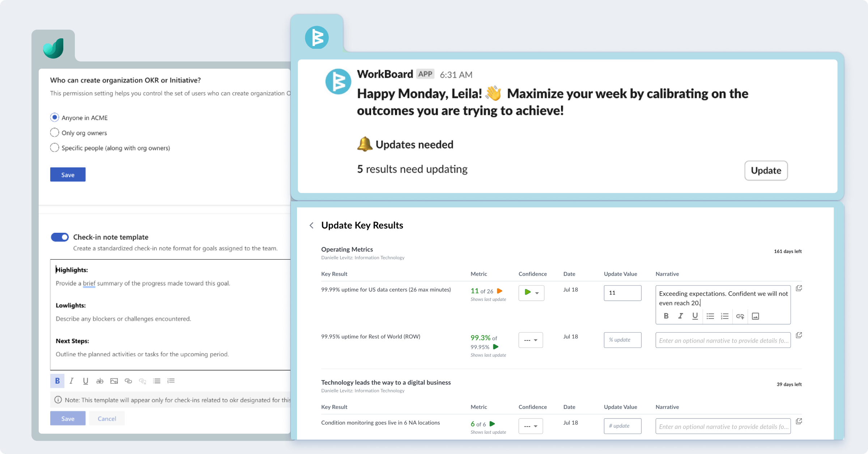The height and width of the screenshot is (454, 868).
Task: Click the 6:31 AM message timestamp
Action: coord(456,75)
